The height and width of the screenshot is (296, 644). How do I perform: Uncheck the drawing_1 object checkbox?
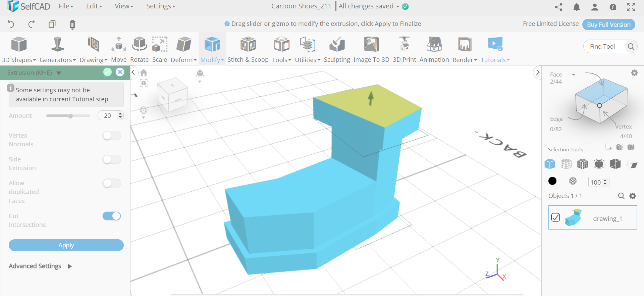[555, 217]
